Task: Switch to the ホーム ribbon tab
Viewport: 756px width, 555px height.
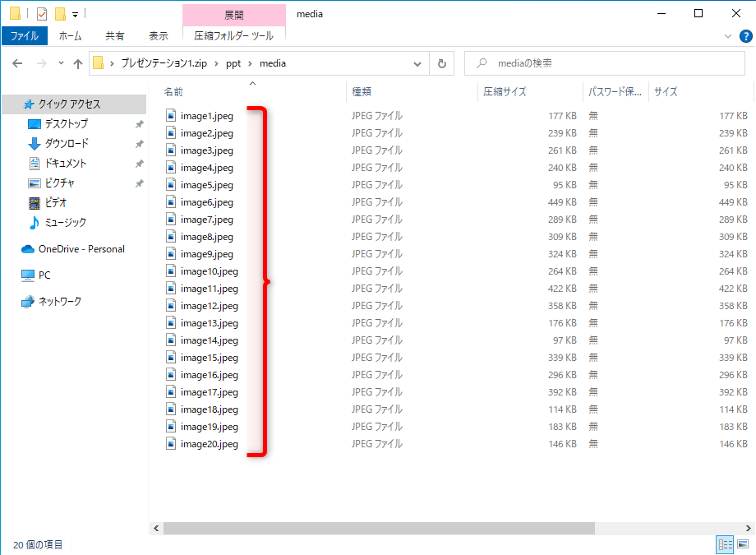Action: (71, 35)
